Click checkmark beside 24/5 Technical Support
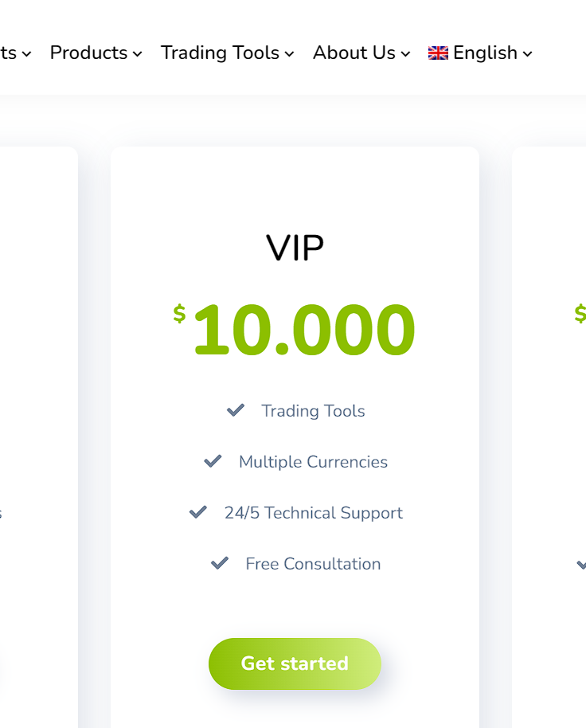This screenshot has width=586, height=728. (x=198, y=512)
